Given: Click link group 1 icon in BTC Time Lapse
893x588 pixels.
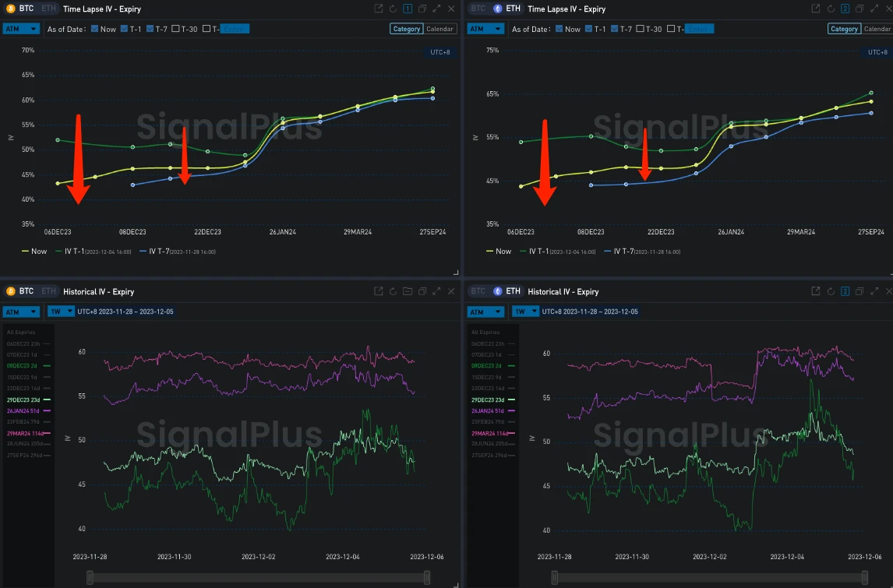Looking at the screenshot, I should tap(407, 9).
